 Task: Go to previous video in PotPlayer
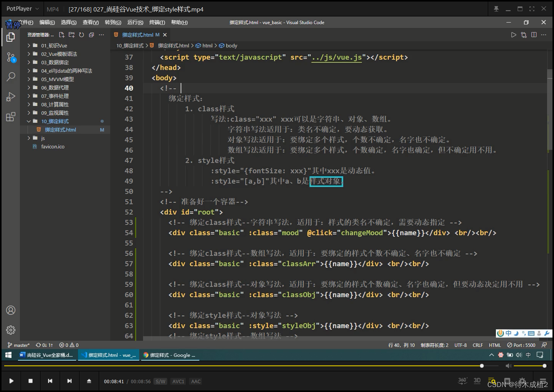(x=50, y=381)
